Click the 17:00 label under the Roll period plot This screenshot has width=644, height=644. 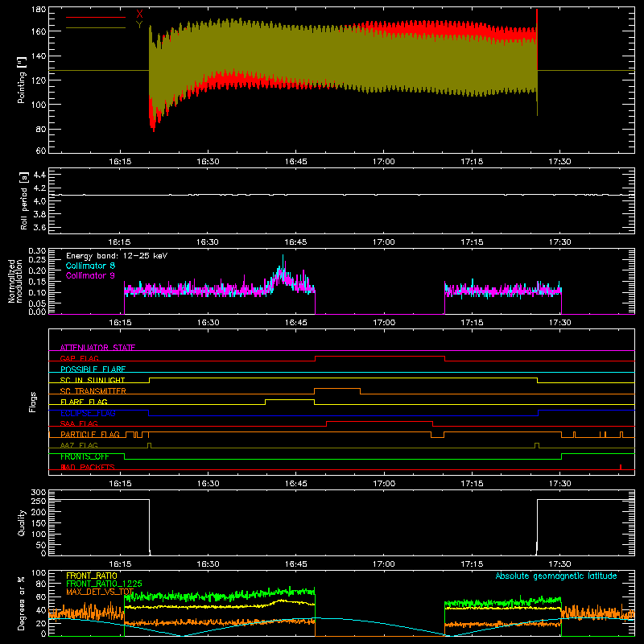click(x=384, y=242)
